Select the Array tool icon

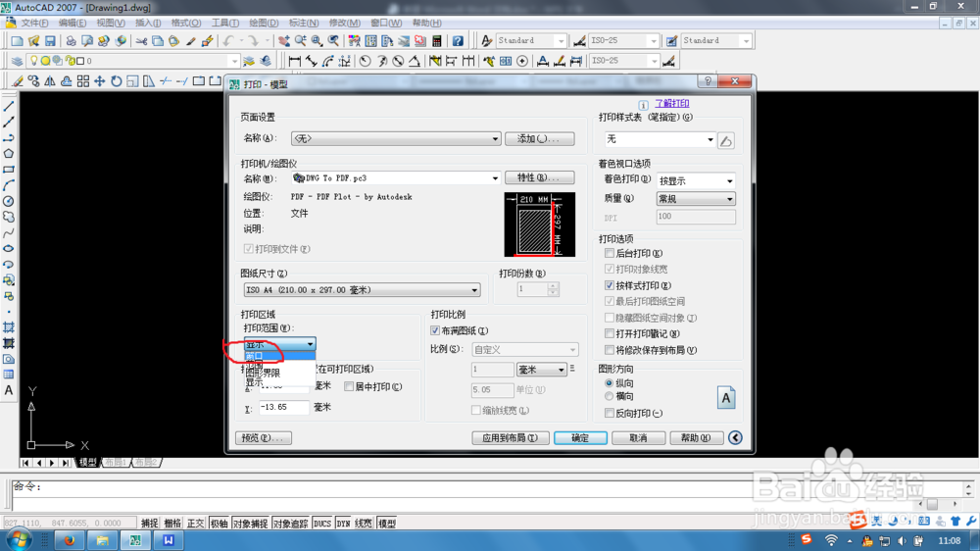(82, 81)
